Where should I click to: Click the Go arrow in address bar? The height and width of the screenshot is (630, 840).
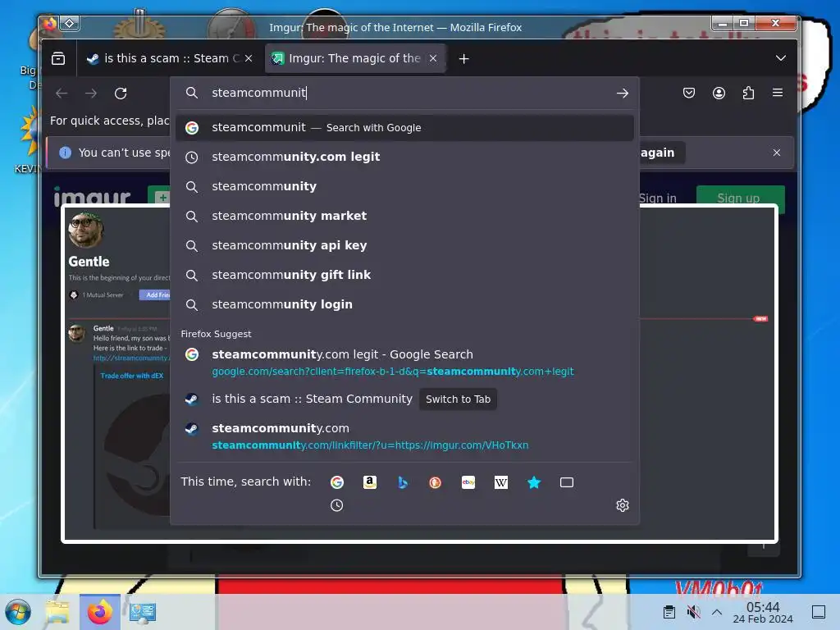tap(622, 94)
